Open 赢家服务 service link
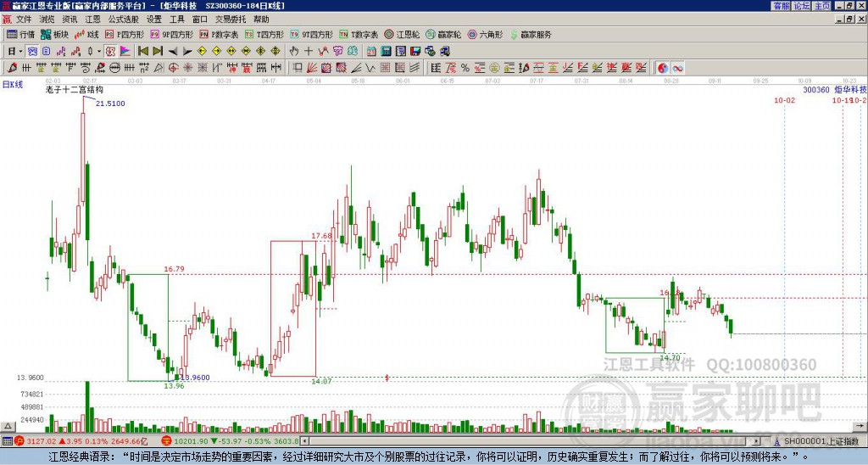The width and height of the screenshot is (868, 465). click(x=531, y=34)
